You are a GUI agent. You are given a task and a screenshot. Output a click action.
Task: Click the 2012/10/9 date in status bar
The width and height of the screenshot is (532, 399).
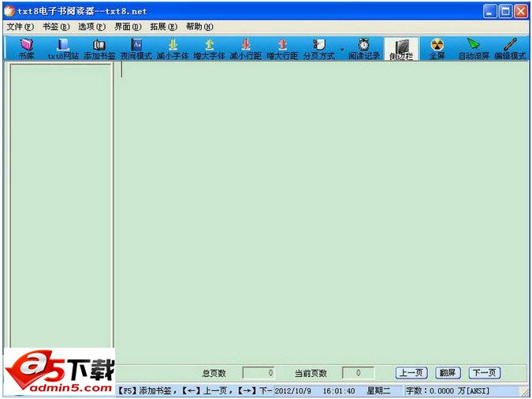(292, 391)
